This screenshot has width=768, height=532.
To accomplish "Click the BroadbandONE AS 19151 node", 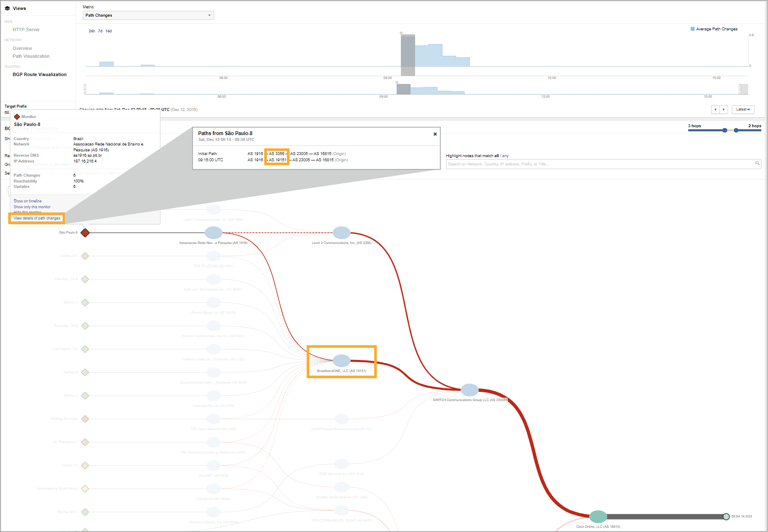I will tap(341, 360).
